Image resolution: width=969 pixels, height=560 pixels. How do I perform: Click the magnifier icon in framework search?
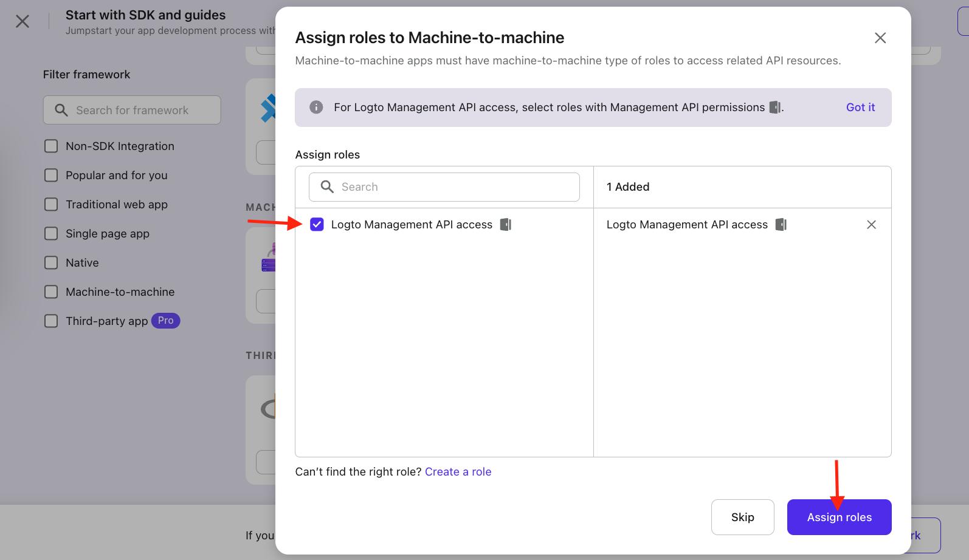[x=61, y=110]
